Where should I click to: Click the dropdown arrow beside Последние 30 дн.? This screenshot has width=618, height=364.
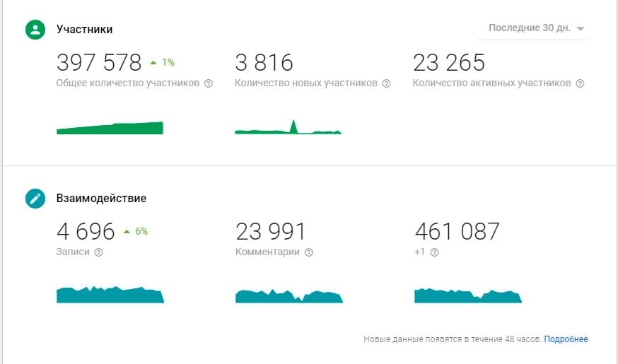tap(580, 28)
